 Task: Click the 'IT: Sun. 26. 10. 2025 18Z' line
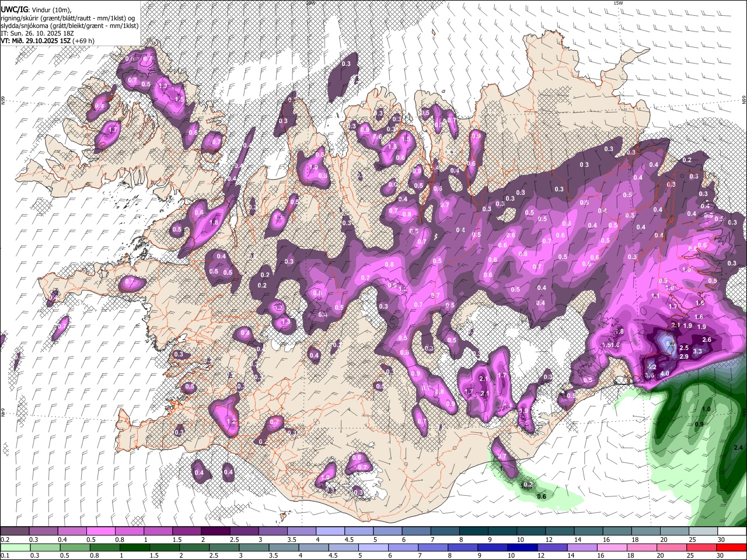click(x=37, y=33)
